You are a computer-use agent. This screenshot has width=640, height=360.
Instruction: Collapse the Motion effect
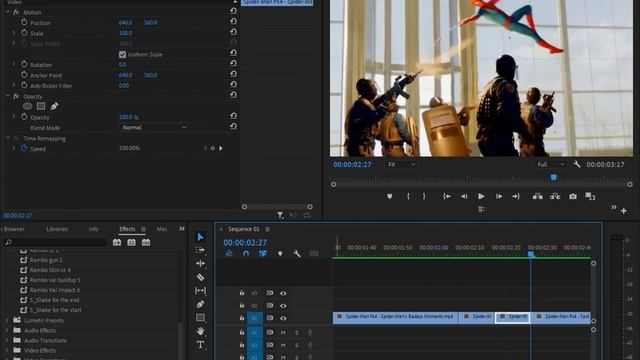point(7,12)
